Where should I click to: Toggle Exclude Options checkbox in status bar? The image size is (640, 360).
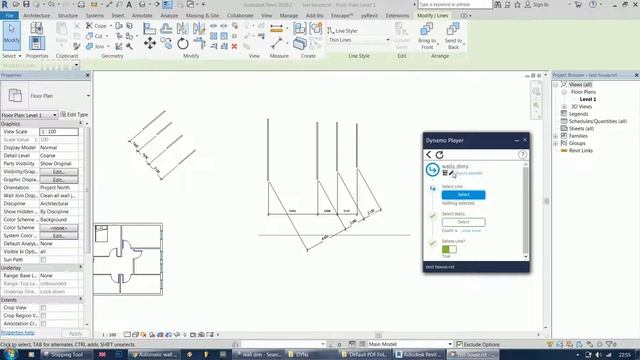[459, 344]
